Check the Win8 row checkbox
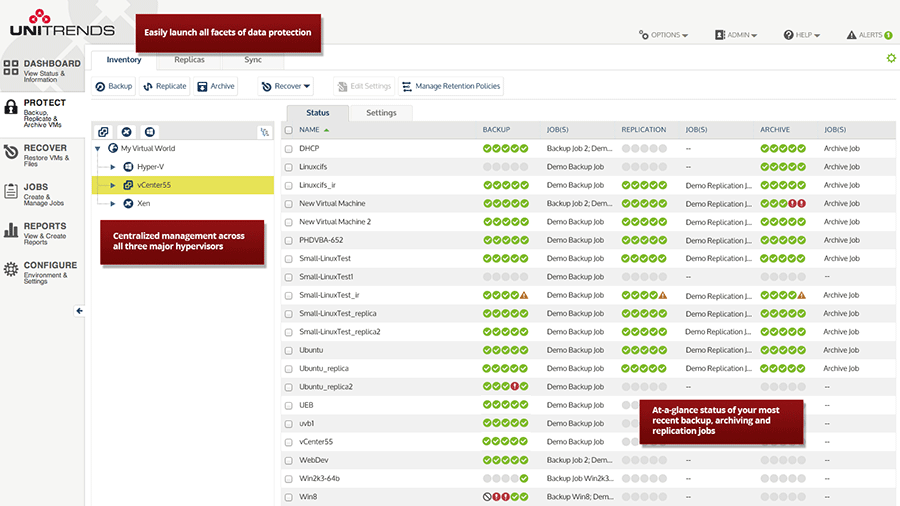The width and height of the screenshot is (900, 506). pos(289,497)
